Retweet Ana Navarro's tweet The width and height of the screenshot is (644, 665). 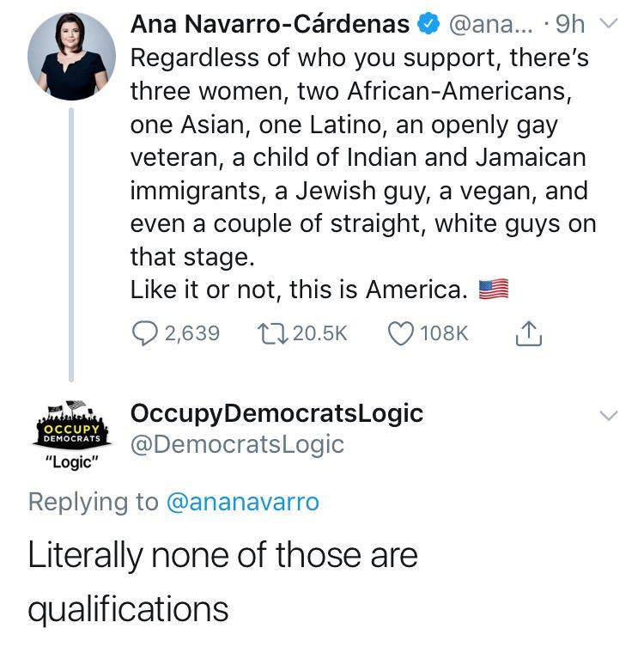coord(272,333)
